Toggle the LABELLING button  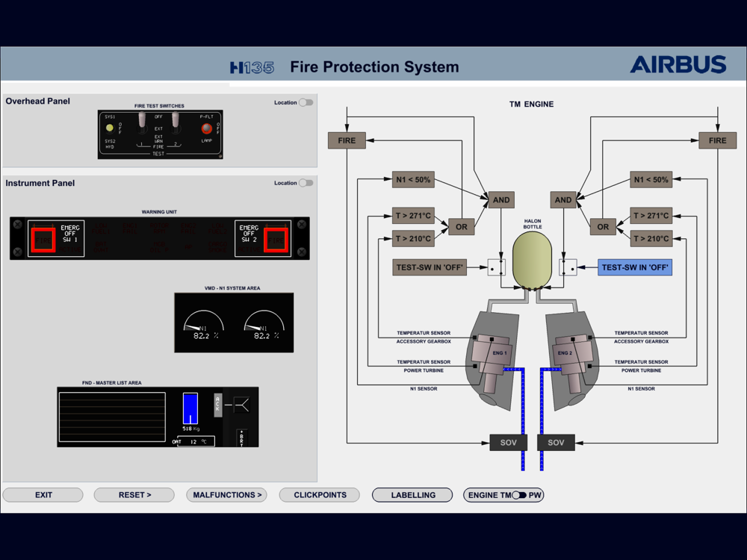click(412, 495)
